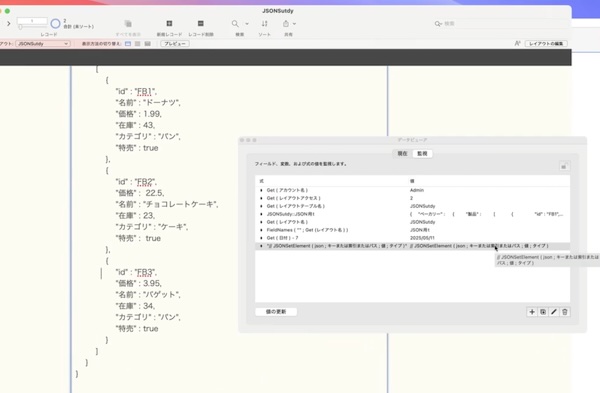Click the 共有 (Share) toolbar icon
This screenshot has width=600, height=393.
coord(286,24)
